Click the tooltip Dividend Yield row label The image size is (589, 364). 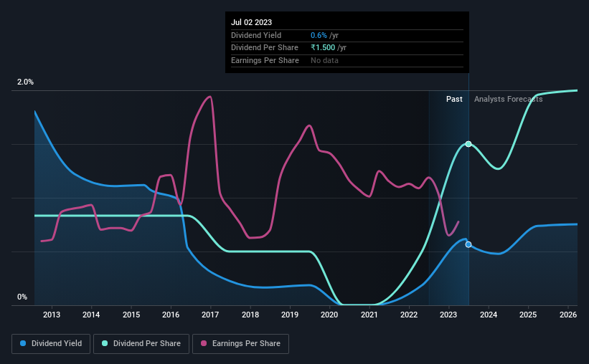click(256, 35)
